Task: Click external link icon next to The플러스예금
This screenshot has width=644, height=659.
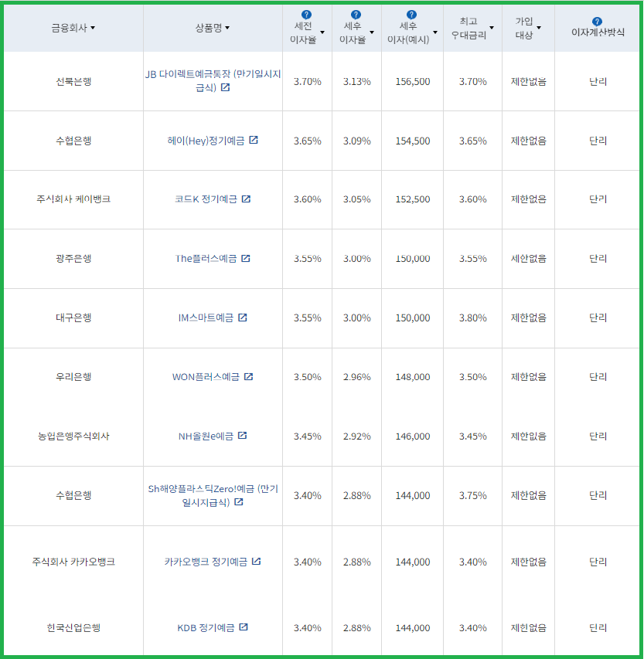Action: [246, 258]
